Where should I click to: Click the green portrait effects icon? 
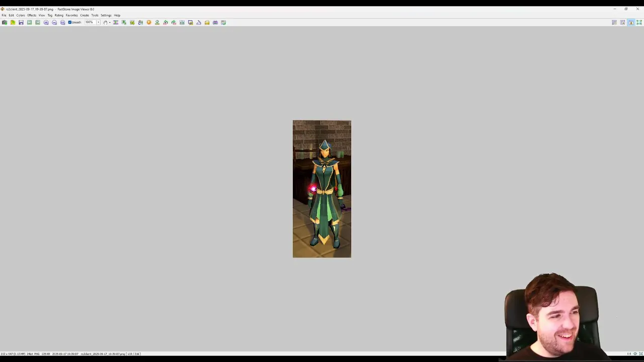coord(157,22)
